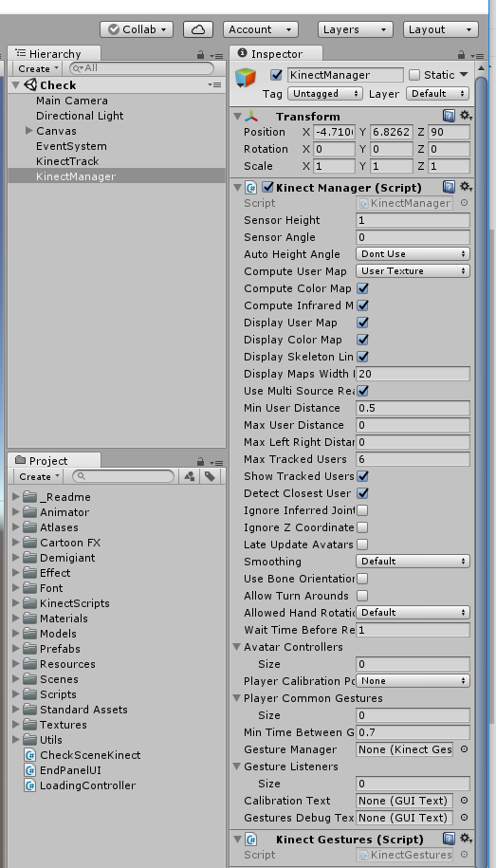Disable the Kinect Manager script component
This screenshot has height=868, width=496.
click(x=268, y=187)
